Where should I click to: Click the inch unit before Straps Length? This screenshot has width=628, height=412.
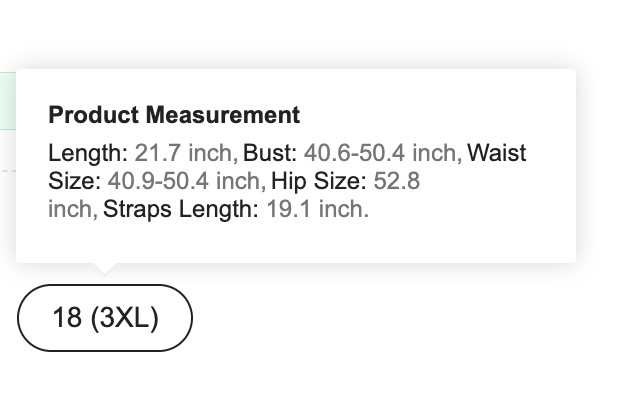(x=71, y=210)
